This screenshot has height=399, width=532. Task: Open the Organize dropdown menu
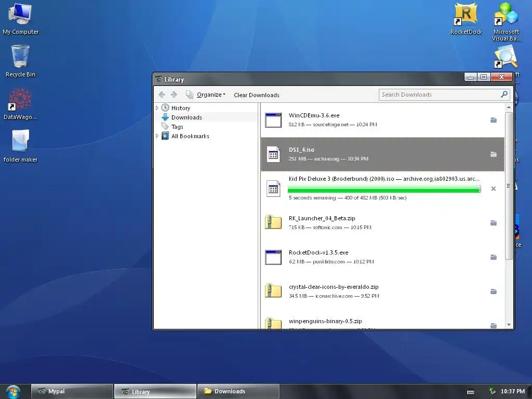tap(206, 95)
